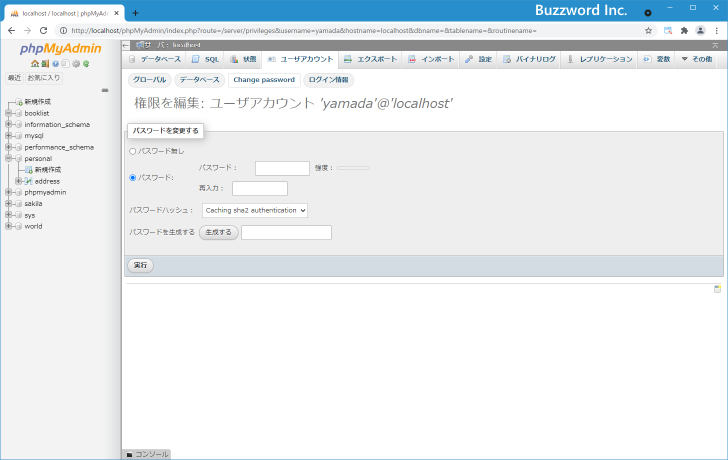Click the world database icon
728x460 pixels.
click(19, 226)
